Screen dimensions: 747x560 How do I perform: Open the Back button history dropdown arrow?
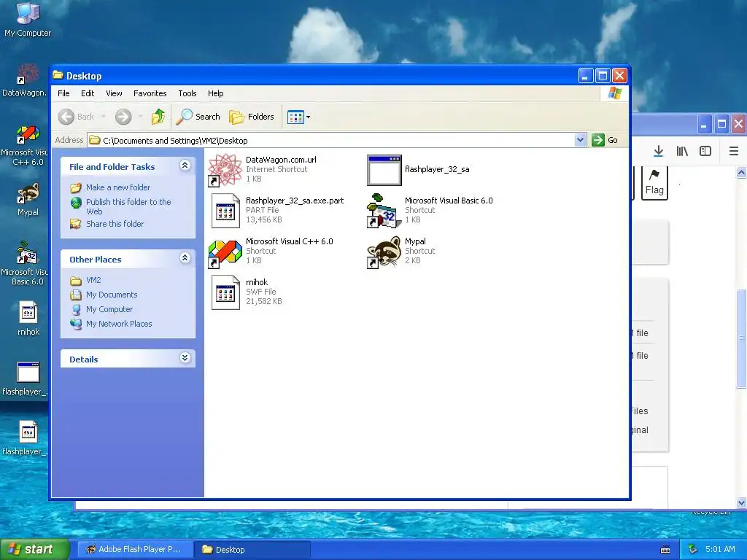click(x=103, y=117)
